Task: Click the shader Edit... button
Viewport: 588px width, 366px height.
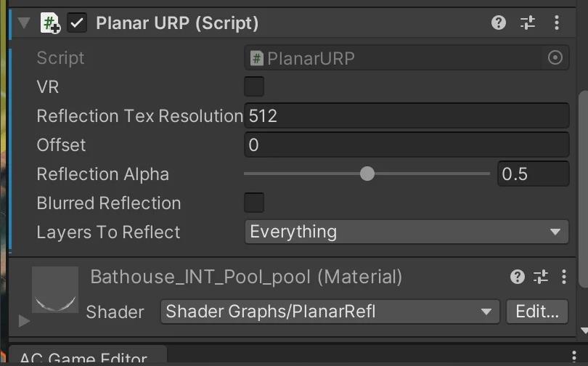Action: tap(536, 312)
